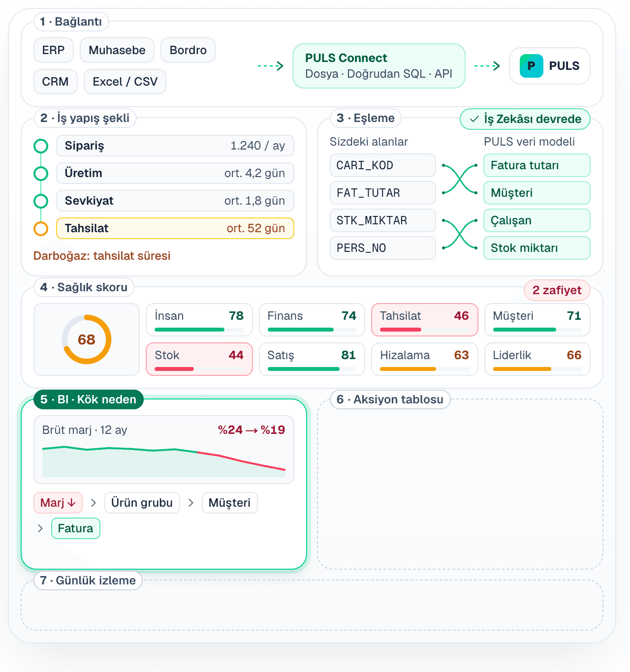The height and width of the screenshot is (672, 630).
Task: Click the chevron between Ürün grubu and Müşteri
Action: pyautogui.click(x=191, y=503)
